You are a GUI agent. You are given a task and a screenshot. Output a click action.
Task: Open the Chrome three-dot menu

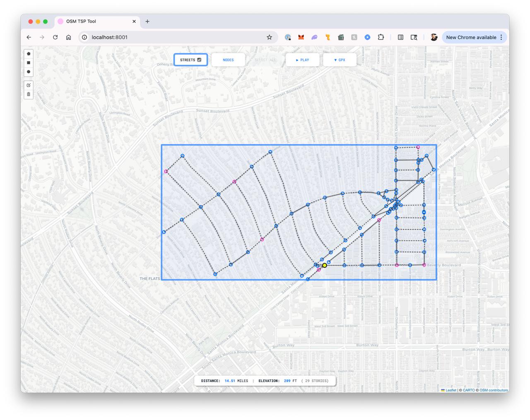501,37
